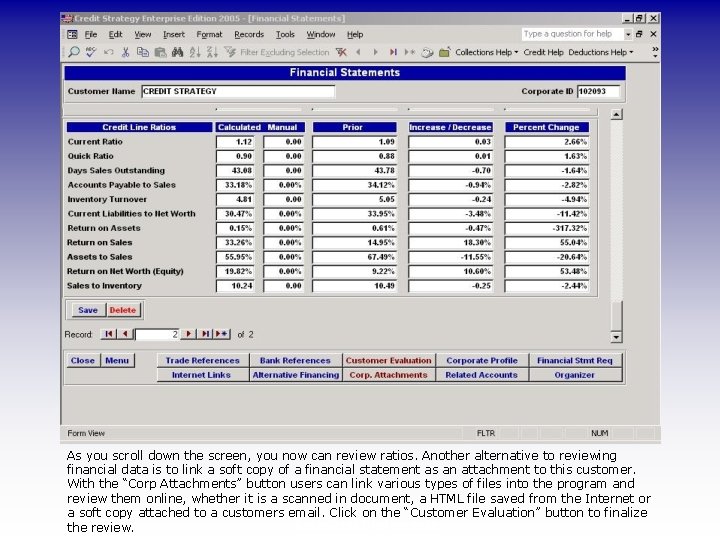Sort descending with Z-A icon
The width and height of the screenshot is (720, 540).
(212, 52)
